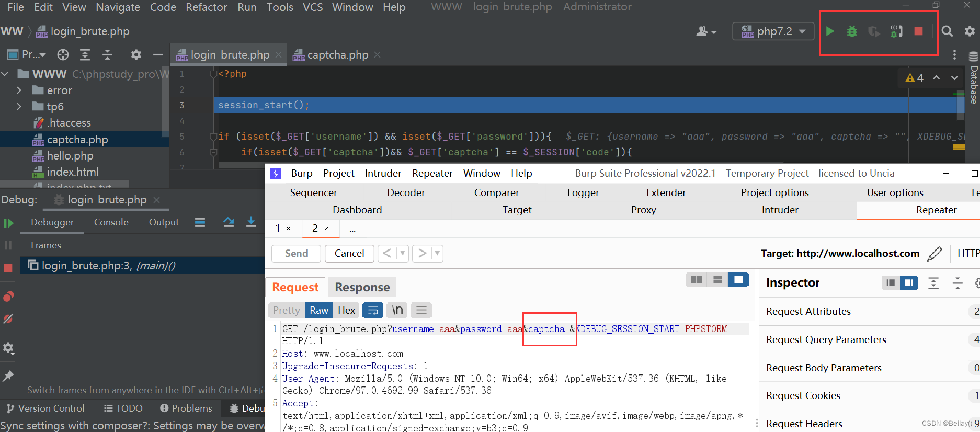Toggle line wrap icon in request editor
Viewport: 980px width, 432px height.
[x=373, y=311]
